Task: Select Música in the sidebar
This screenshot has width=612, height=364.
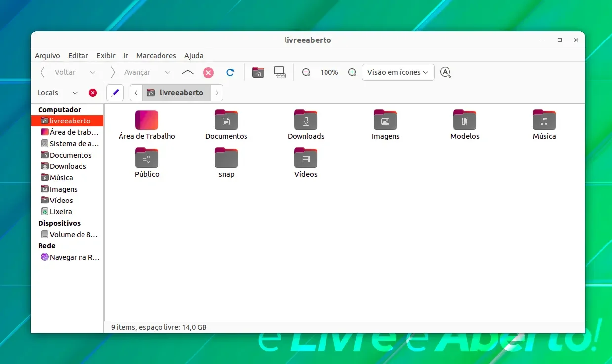Action: [x=67, y=177]
